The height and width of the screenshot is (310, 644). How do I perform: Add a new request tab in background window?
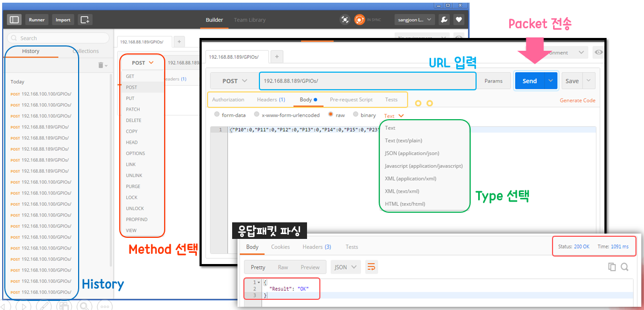(179, 42)
